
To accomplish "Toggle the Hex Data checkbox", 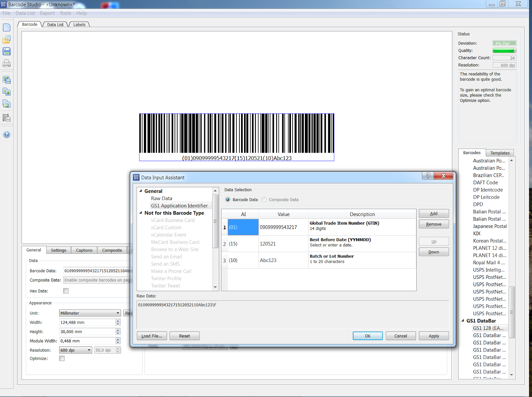I will coord(66,291).
